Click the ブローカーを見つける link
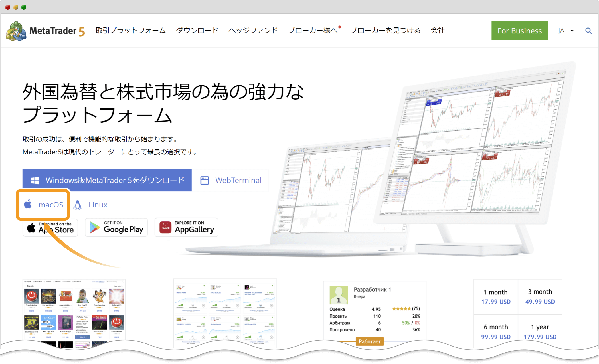This screenshot has height=364, width=599. (x=385, y=30)
